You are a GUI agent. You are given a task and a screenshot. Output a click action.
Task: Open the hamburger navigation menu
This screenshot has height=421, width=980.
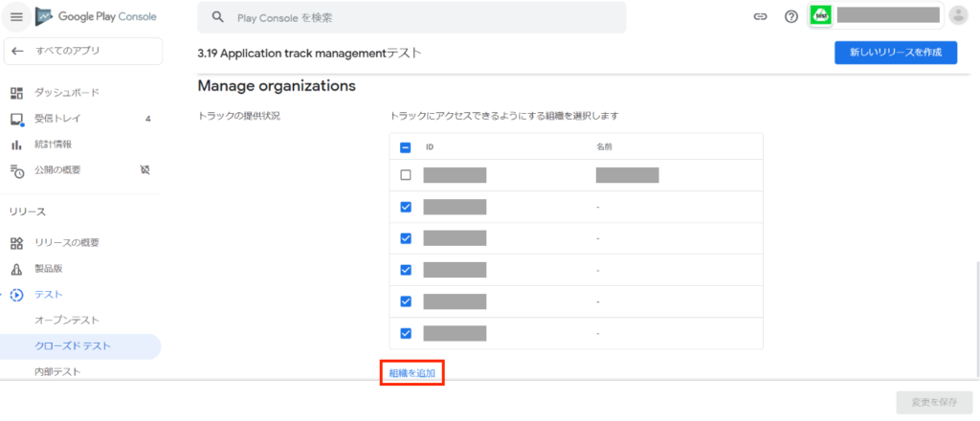click(16, 16)
